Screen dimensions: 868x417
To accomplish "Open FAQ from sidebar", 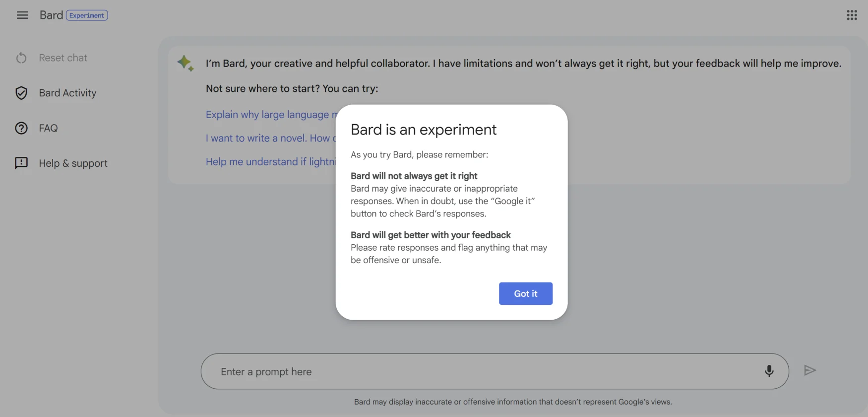I will click(x=48, y=128).
